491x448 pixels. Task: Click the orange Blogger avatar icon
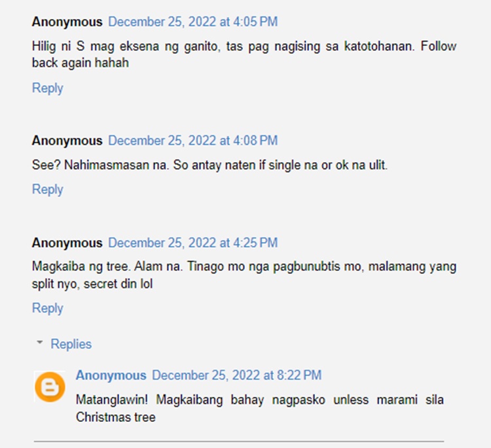[x=50, y=387]
